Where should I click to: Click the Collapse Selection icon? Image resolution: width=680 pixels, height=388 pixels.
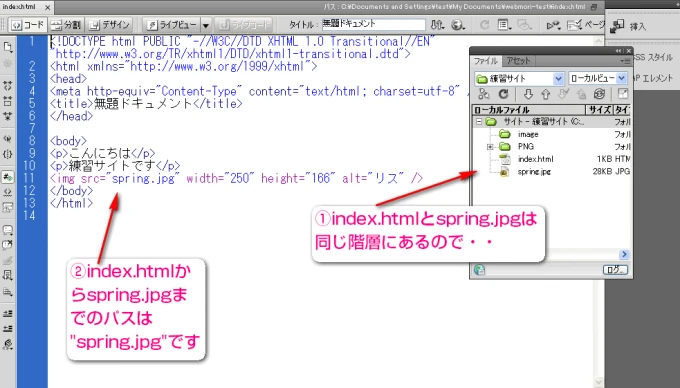[x=8, y=101]
